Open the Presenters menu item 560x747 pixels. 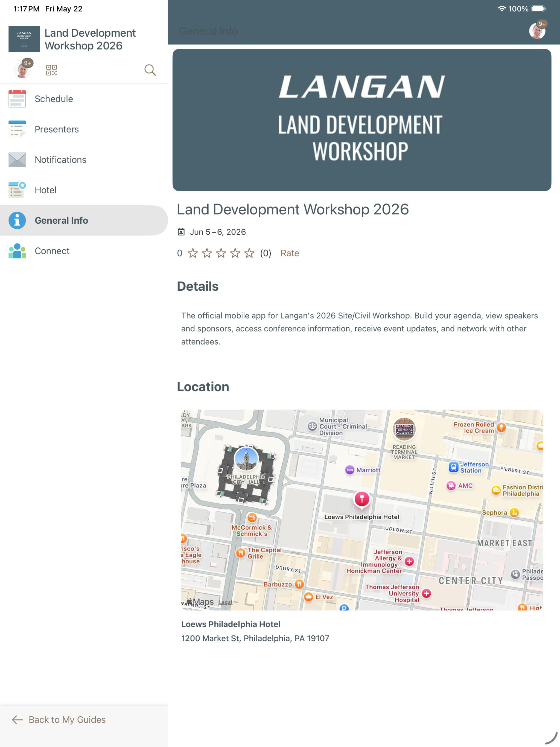[84, 129]
